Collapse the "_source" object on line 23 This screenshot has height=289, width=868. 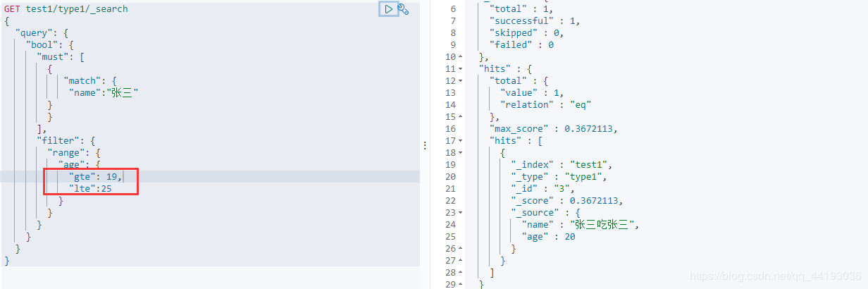461,212
